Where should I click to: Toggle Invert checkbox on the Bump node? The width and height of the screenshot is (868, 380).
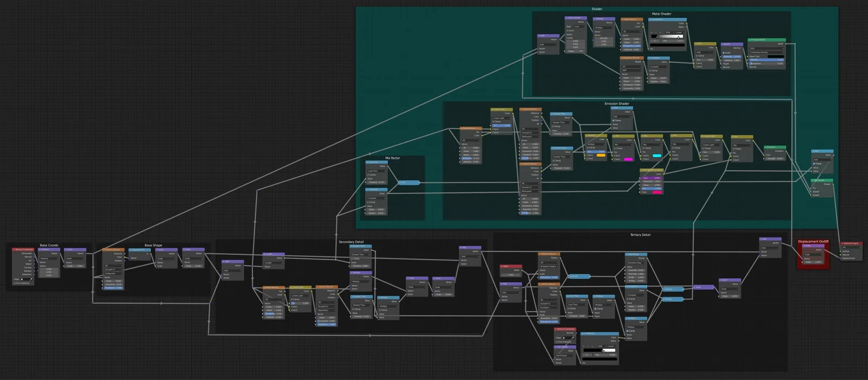coord(723,53)
